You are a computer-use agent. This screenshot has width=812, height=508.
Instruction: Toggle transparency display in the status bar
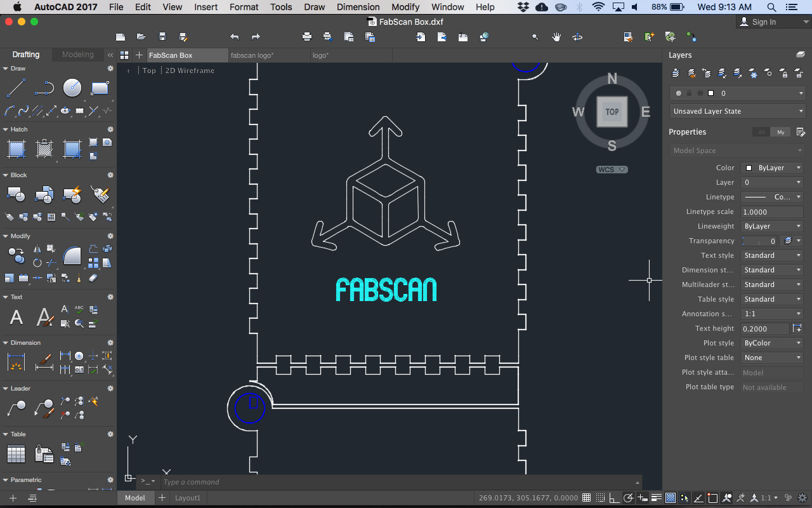(670, 498)
